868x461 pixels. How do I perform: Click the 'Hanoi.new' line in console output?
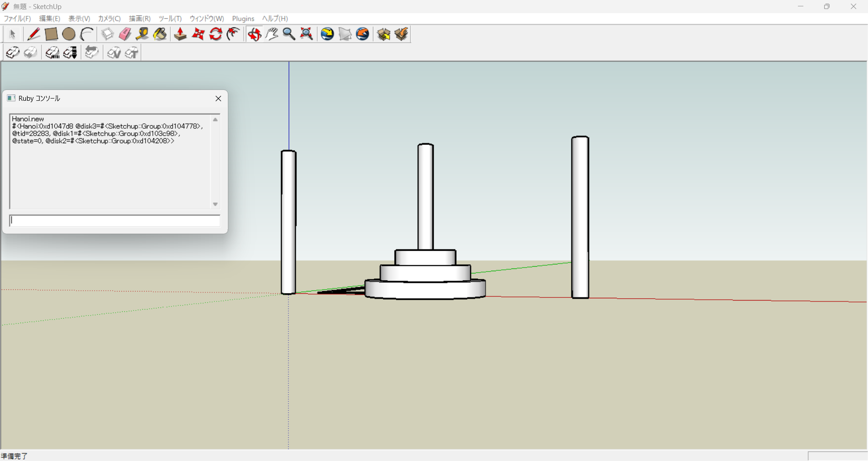tap(28, 119)
